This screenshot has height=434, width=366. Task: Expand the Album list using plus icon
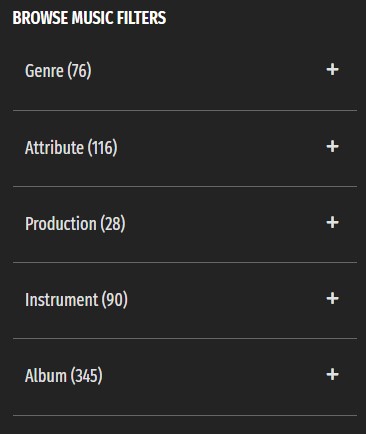tap(332, 374)
